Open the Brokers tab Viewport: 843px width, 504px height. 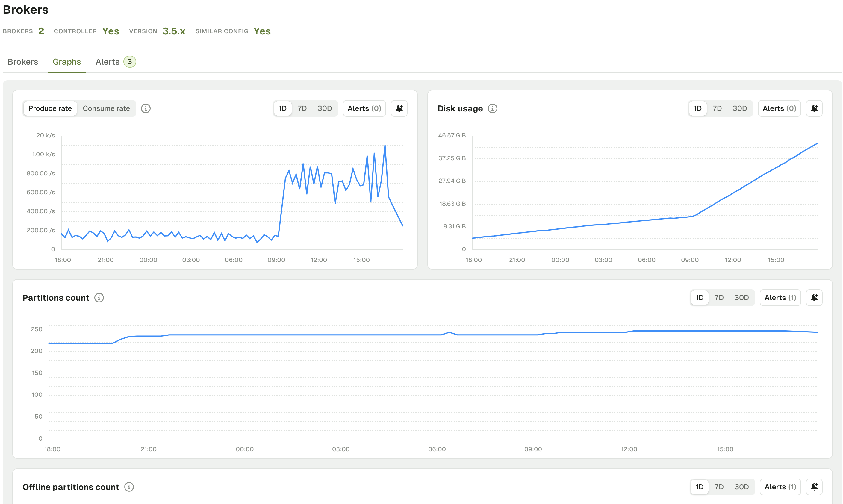tap(23, 62)
